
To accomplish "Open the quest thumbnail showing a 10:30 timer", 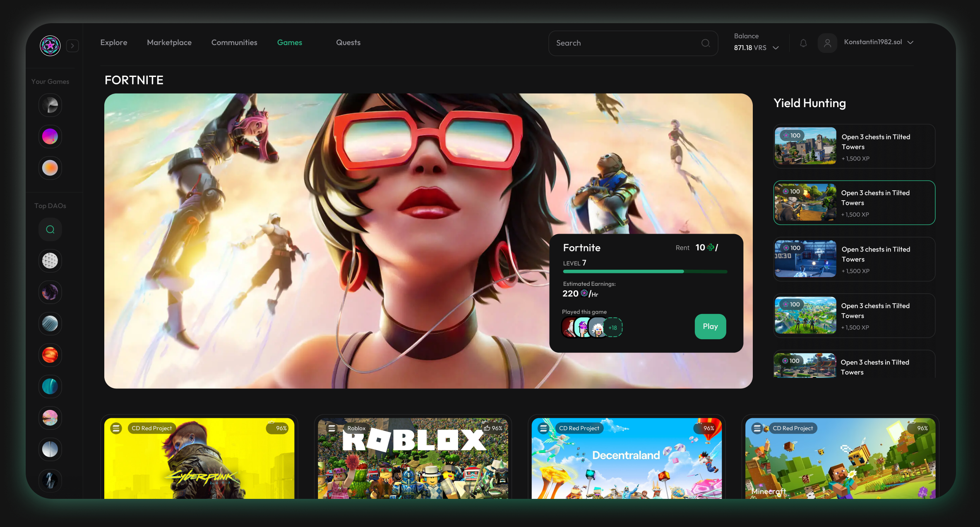I will [x=805, y=259].
